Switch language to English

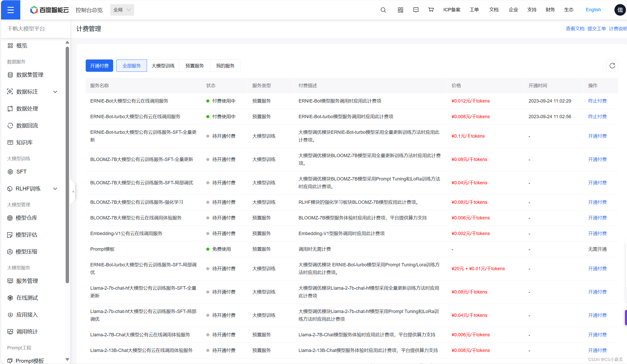click(593, 10)
